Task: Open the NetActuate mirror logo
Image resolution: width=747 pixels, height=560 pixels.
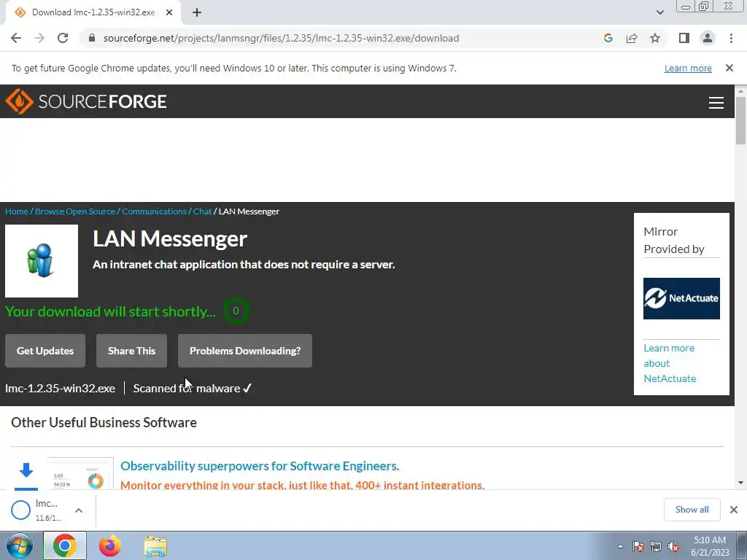Action: point(681,298)
